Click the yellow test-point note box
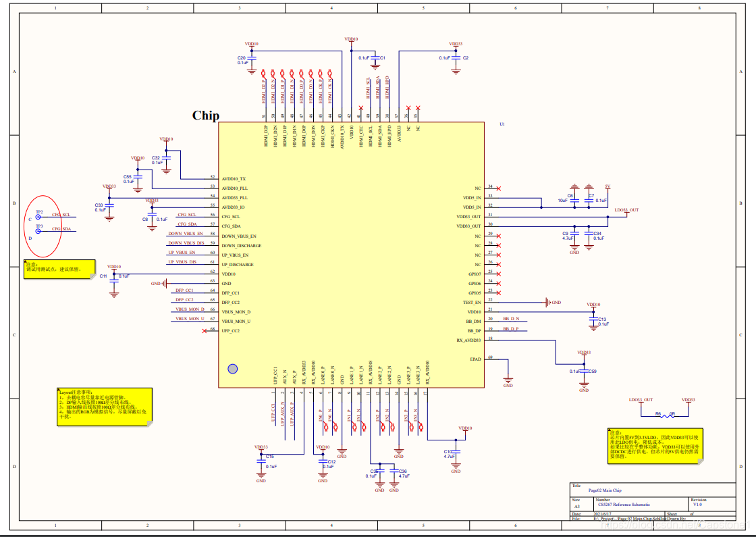Image resolution: width=756 pixels, height=537 pixels. (x=60, y=270)
